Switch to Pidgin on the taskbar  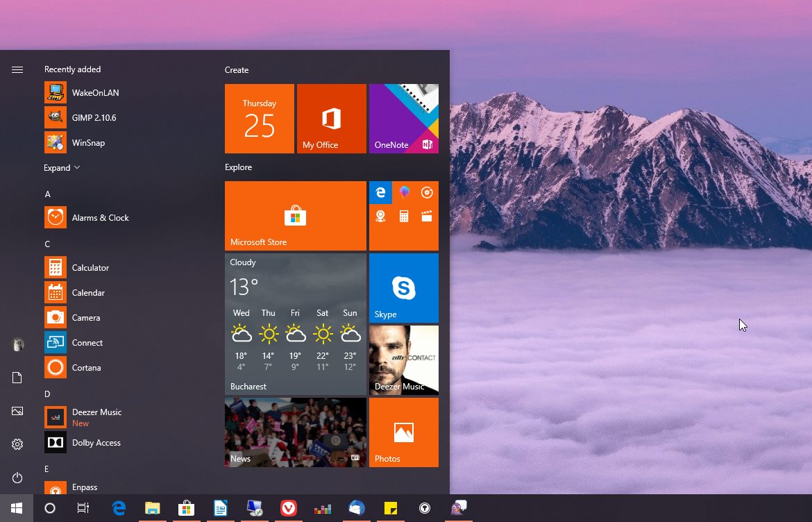(458, 508)
